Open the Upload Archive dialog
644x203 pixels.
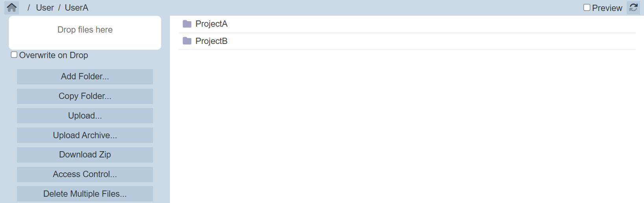[x=85, y=135]
